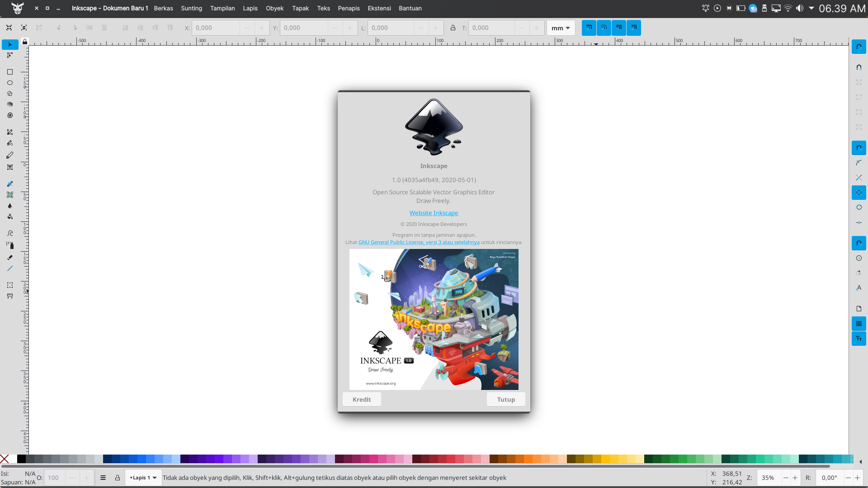The width and height of the screenshot is (868, 488).
Task: Click the Tutup button
Action: (506, 399)
